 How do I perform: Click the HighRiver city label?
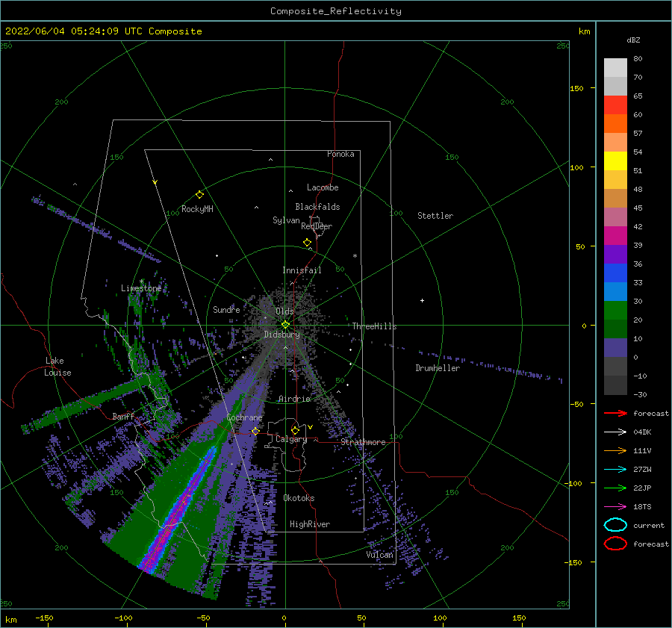(310, 524)
